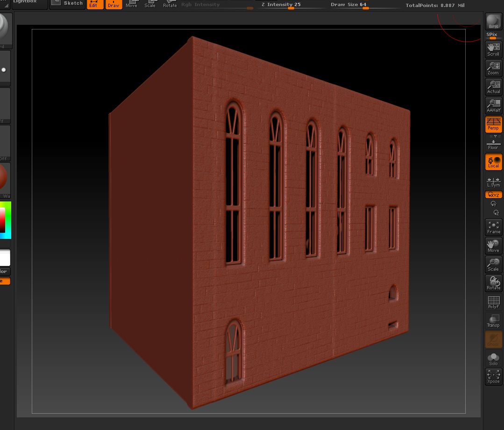The width and height of the screenshot is (504, 430).
Task: Click the Edit mode button
Action: point(95,4)
